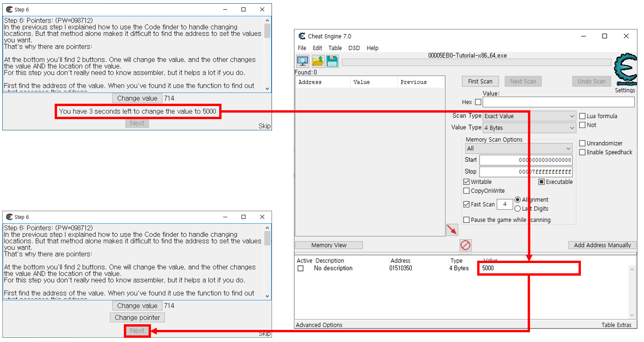Toggle the Not checkbox

pyautogui.click(x=582, y=125)
